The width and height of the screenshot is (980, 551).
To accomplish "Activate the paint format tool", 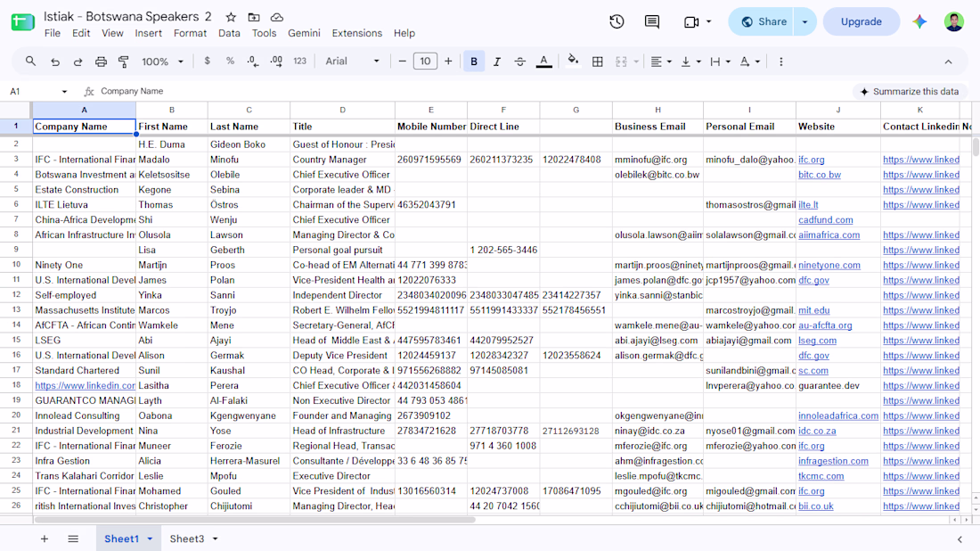I will click(x=123, y=62).
